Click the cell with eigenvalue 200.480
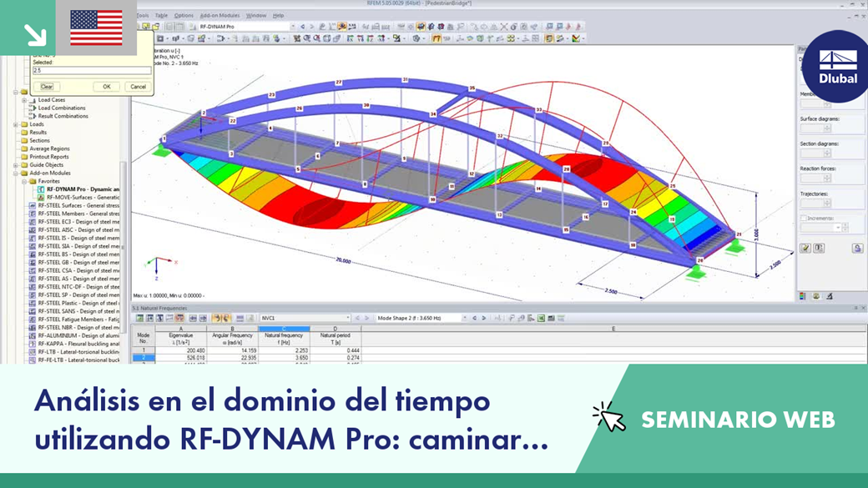Screen dimensions: 868x488 (x=180, y=350)
